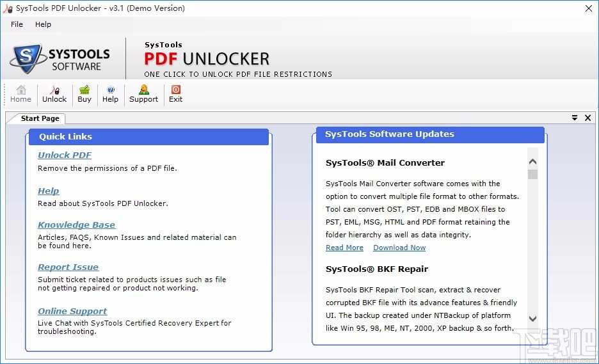Open the File menu
Viewport: 599px width, 364px height.
point(17,24)
